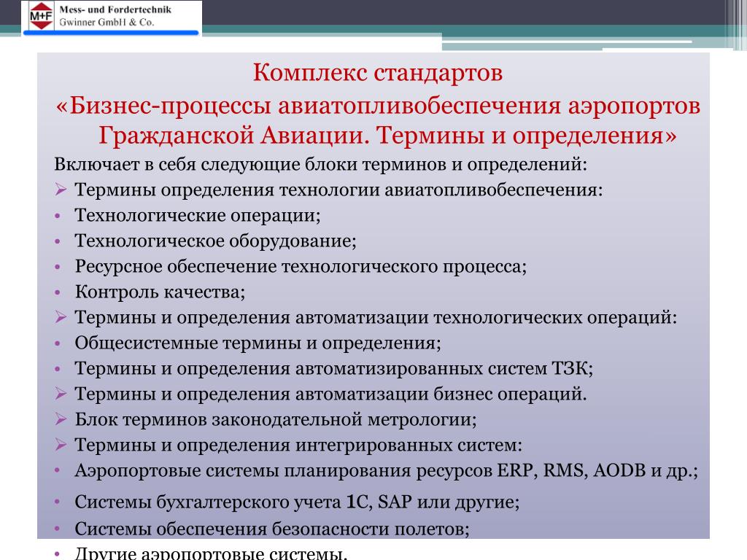Image resolution: width=747 pixels, height=560 pixels.
Task: Click the heading 'Комплекс стандартов'
Action: pos(377,73)
